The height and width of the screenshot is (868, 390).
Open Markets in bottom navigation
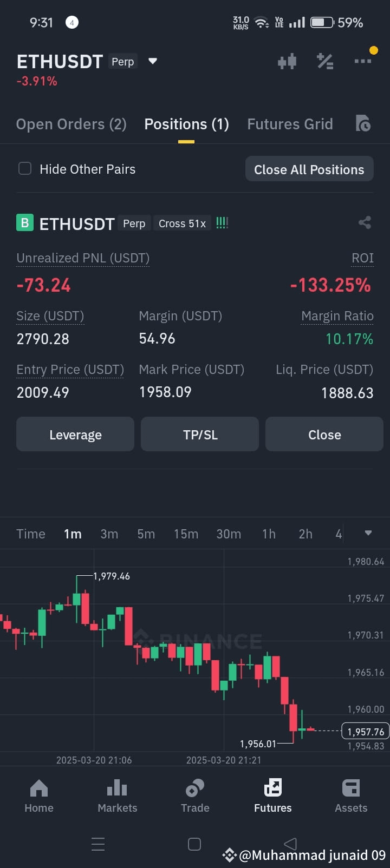point(117,795)
